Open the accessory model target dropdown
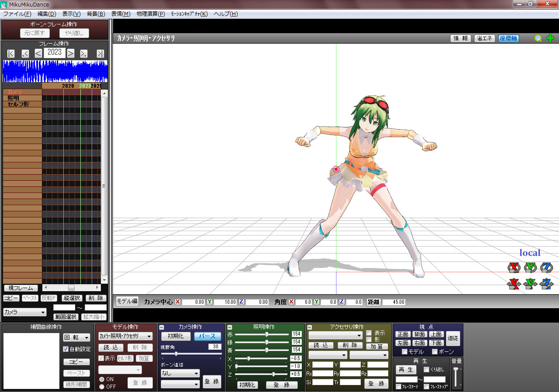This screenshot has width=559, height=392. [328, 355]
